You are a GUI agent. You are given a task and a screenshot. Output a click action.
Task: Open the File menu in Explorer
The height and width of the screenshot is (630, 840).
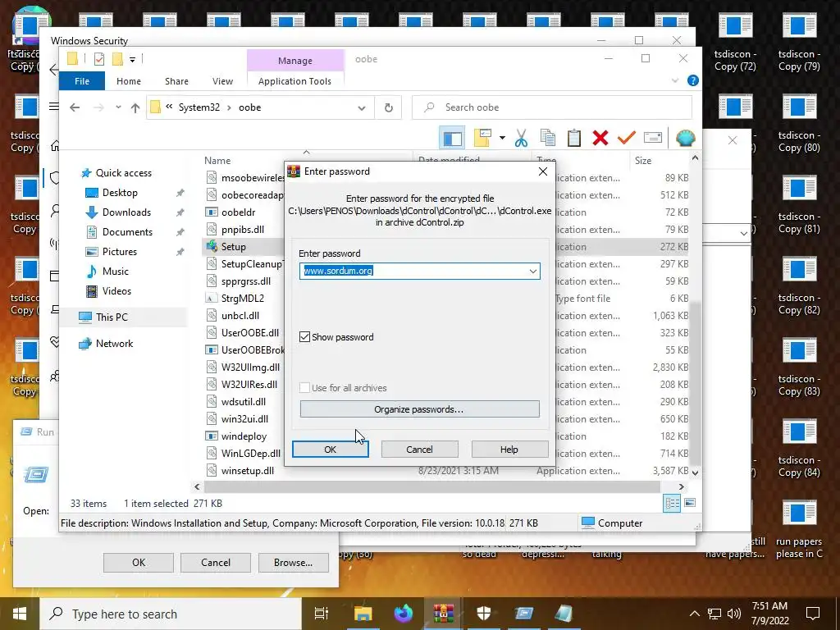click(82, 81)
